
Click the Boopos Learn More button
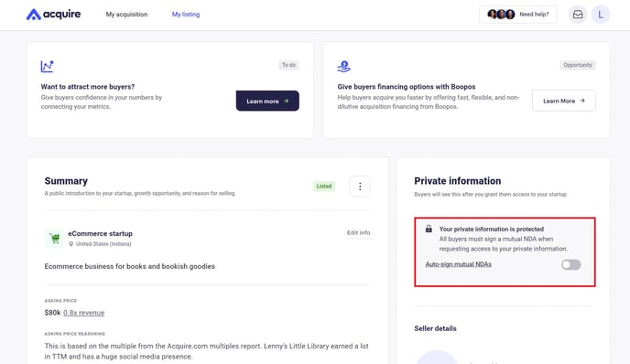click(x=564, y=101)
